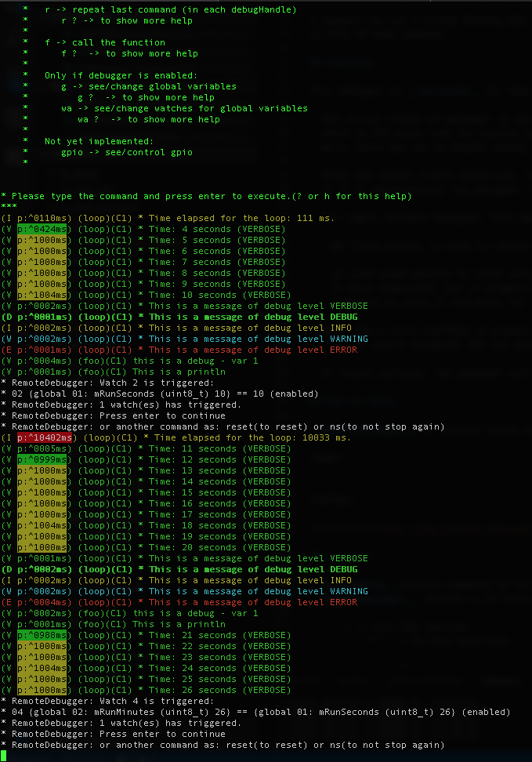Click the red highlighted 'p:^10402ms' timestamp
Image resolution: width=532 pixels, height=762 pixels.
(x=45, y=437)
